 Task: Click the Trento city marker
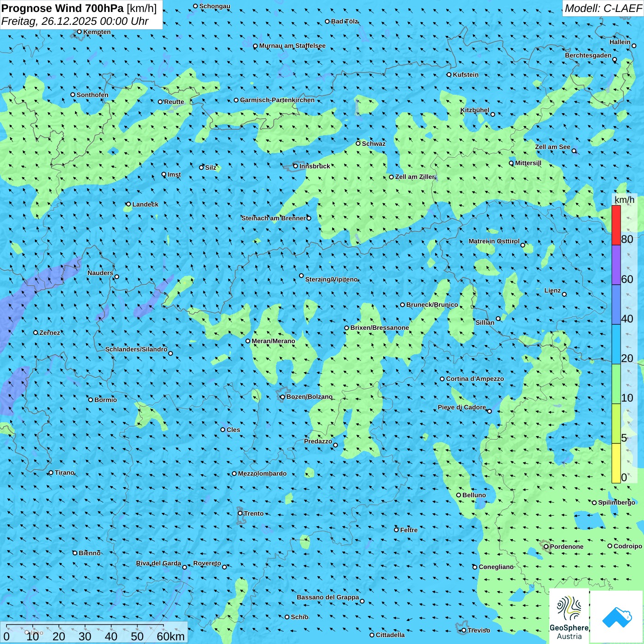pos(240,513)
